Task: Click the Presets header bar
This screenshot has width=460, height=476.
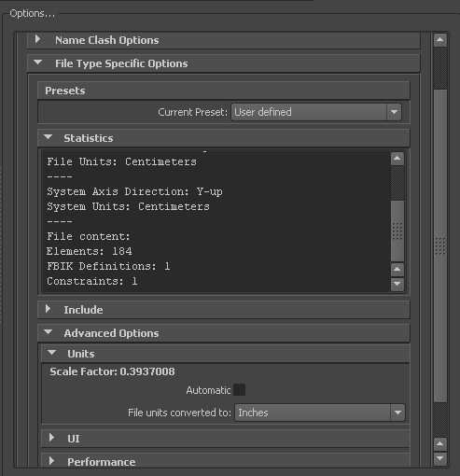Action: point(224,91)
